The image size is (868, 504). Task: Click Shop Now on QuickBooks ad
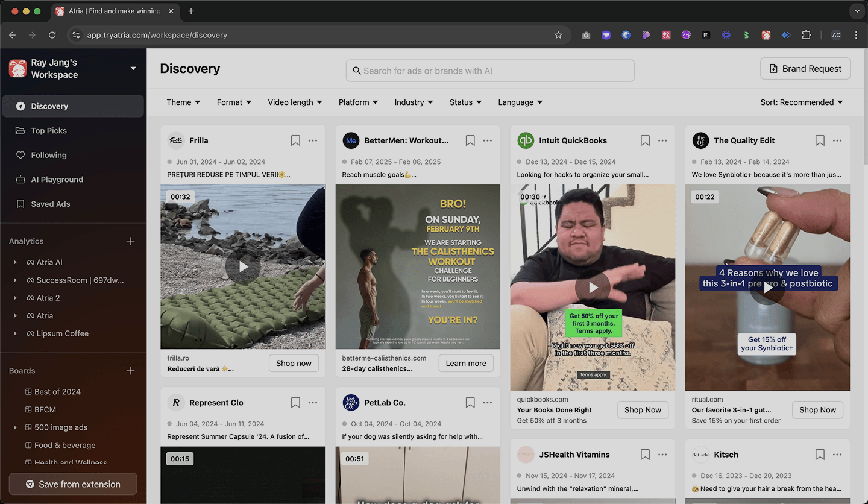(643, 410)
